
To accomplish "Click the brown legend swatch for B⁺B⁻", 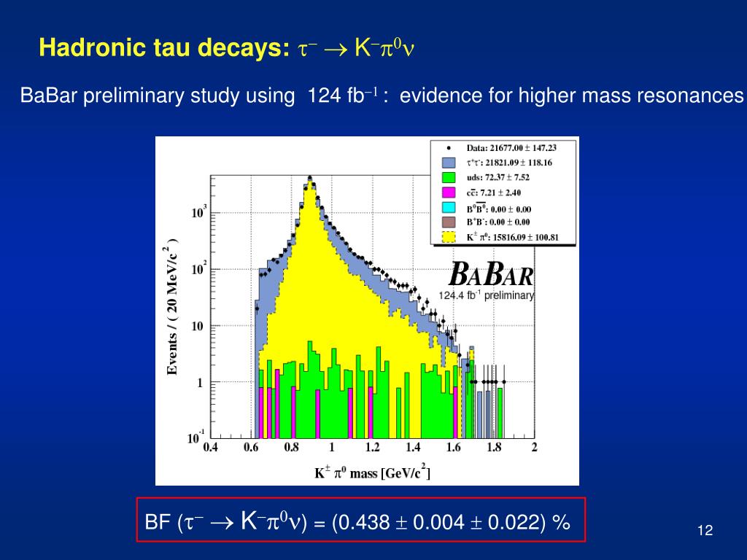I will tap(449, 222).
